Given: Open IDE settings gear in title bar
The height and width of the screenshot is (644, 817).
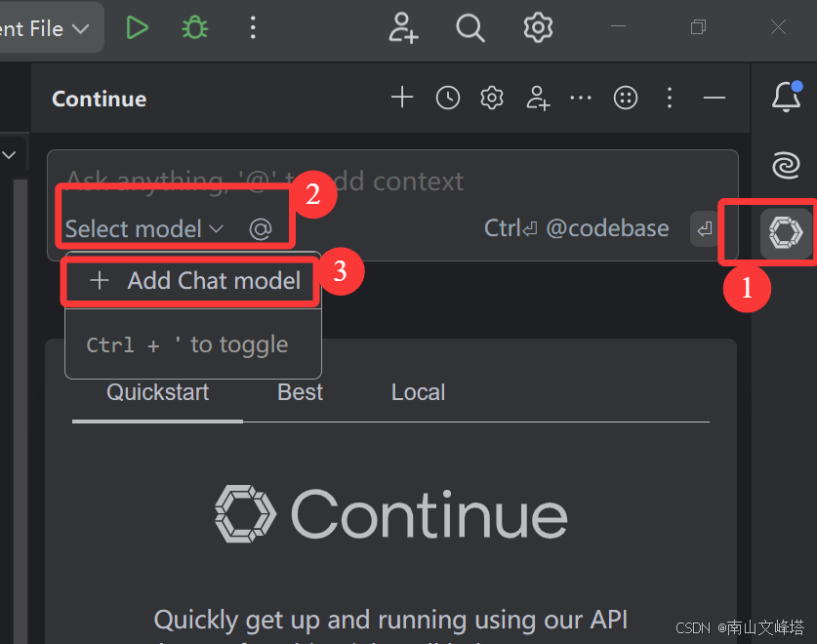Looking at the screenshot, I should pos(538,27).
